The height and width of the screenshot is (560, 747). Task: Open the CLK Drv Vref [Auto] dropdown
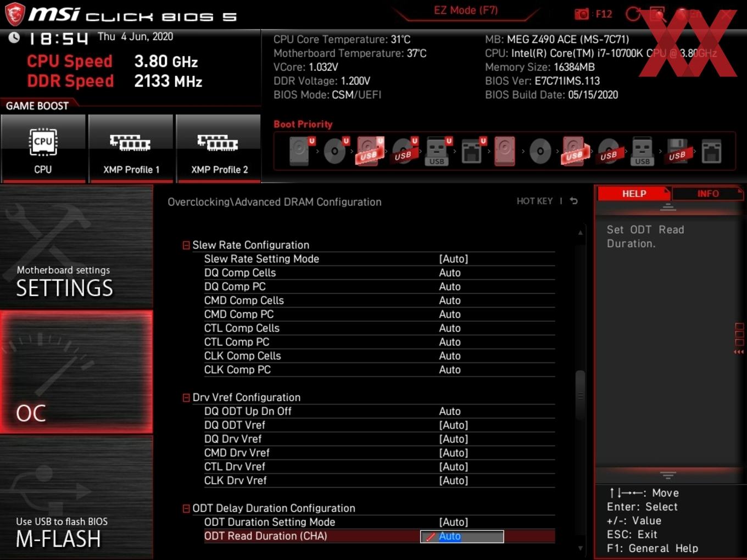pos(454,480)
